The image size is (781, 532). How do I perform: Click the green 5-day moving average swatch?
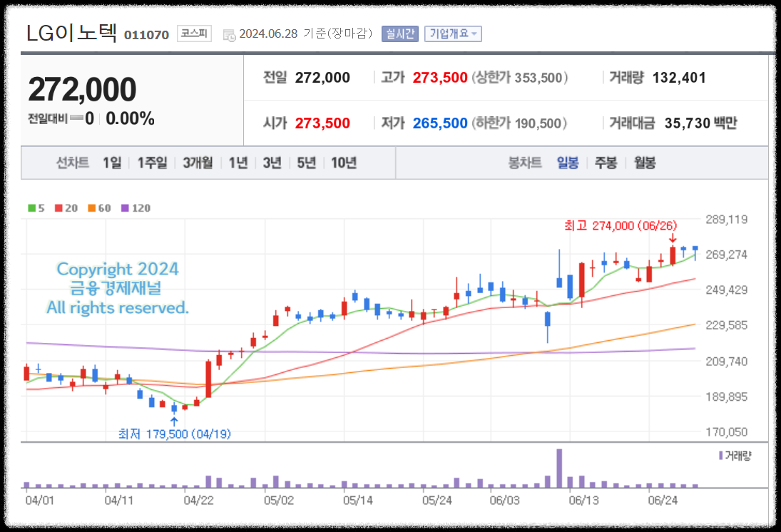tap(32, 208)
